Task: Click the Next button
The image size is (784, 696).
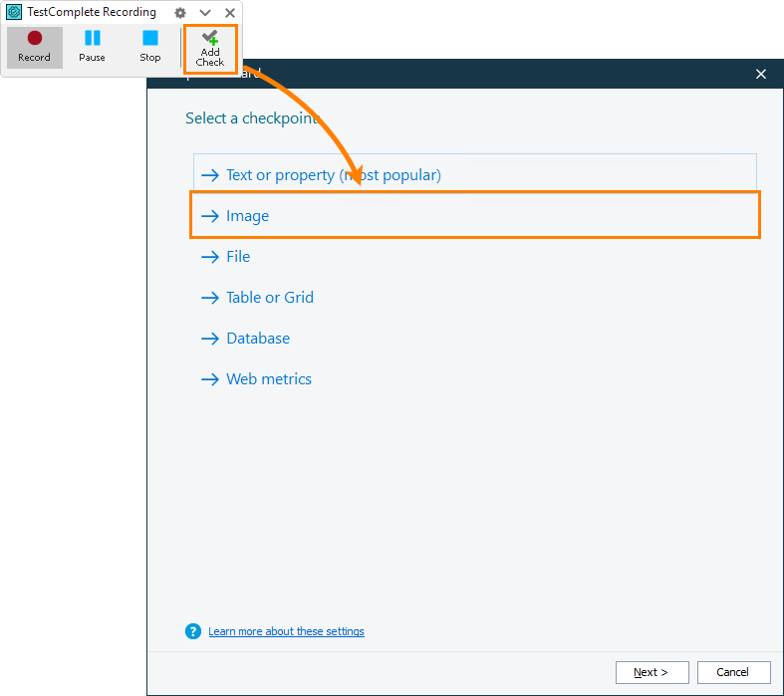Action: pos(652,672)
